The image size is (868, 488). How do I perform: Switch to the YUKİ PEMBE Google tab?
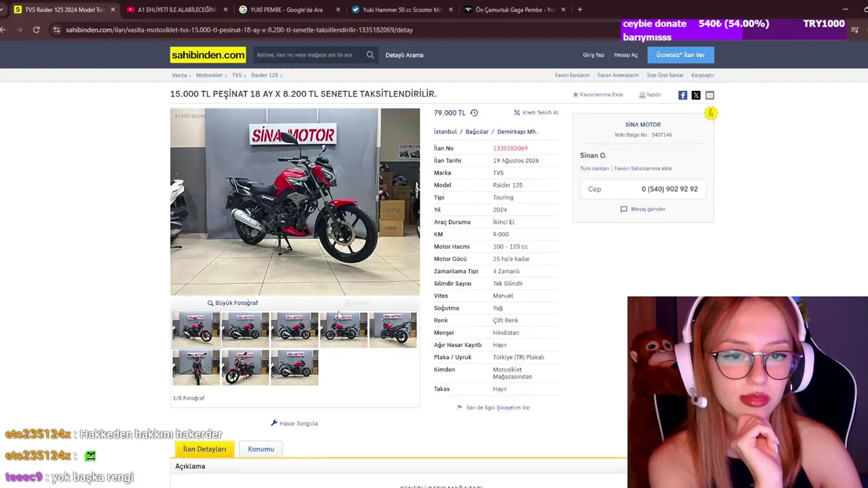click(x=289, y=9)
